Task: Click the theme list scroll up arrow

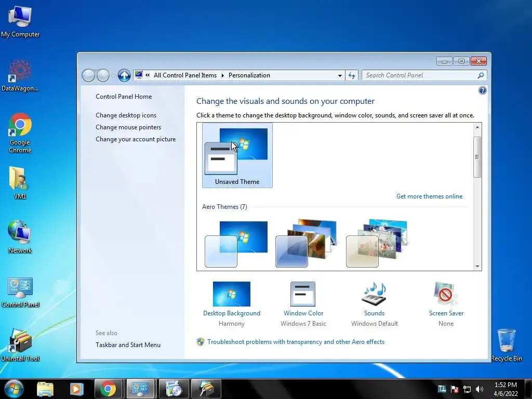Action: (x=477, y=127)
